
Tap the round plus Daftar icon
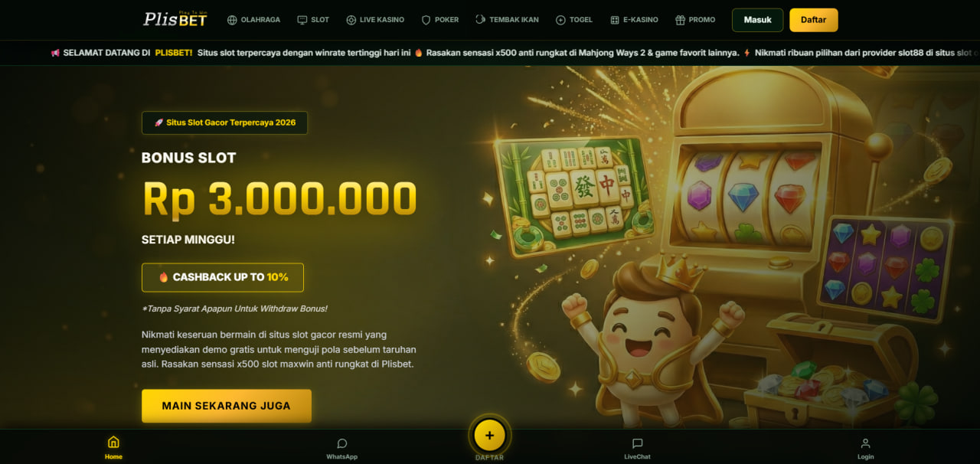[489, 436]
